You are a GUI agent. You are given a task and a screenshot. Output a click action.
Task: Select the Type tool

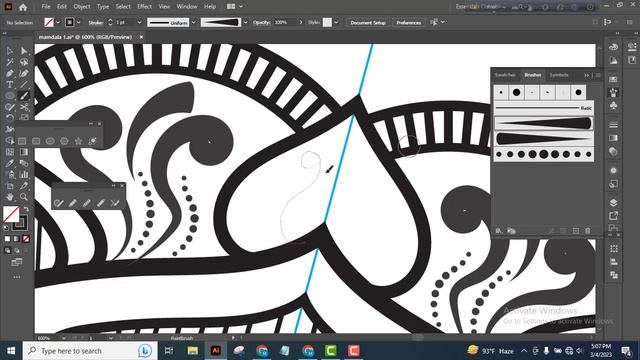point(10,84)
